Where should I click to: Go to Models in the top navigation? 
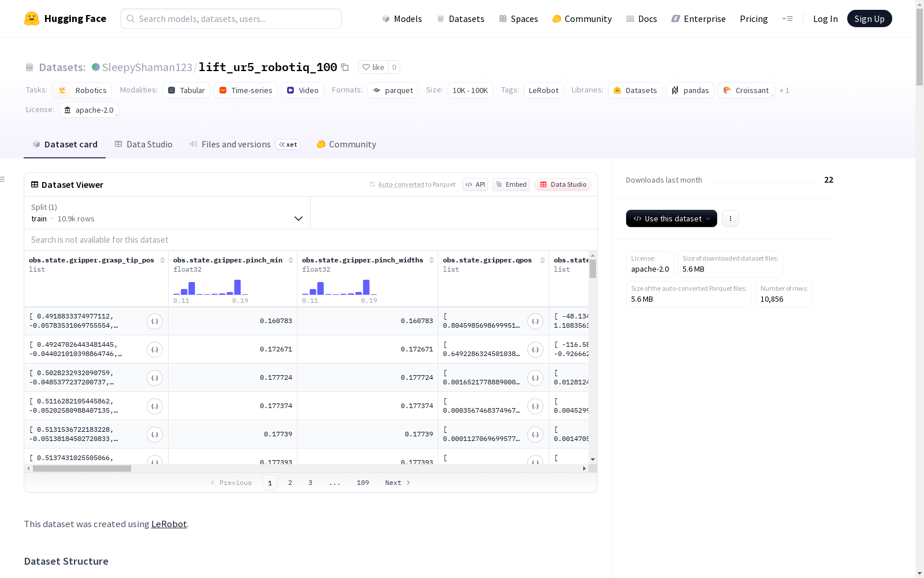402,18
